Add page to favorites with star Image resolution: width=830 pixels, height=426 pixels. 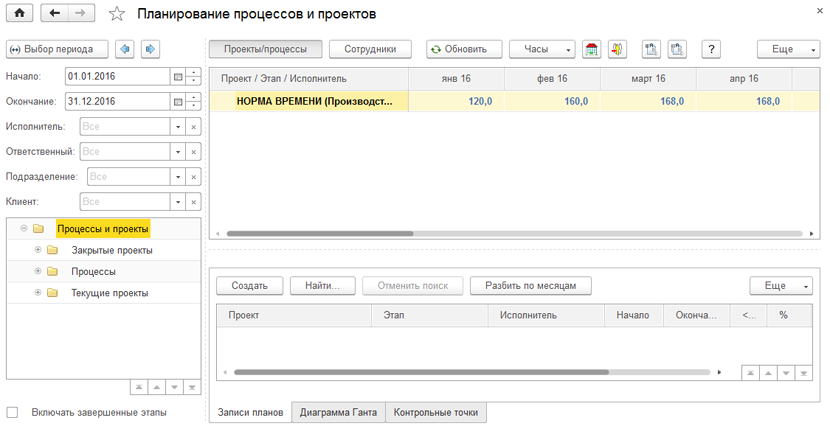[x=117, y=14]
